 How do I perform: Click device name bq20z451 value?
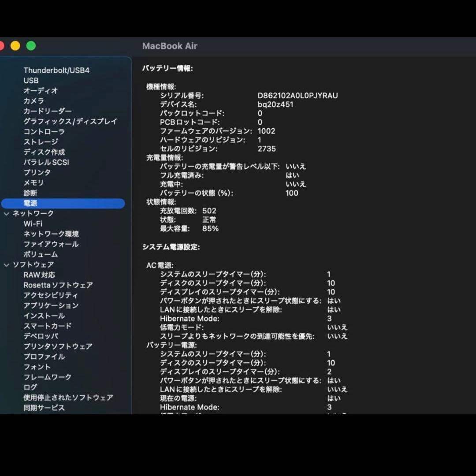coord(275,104)
